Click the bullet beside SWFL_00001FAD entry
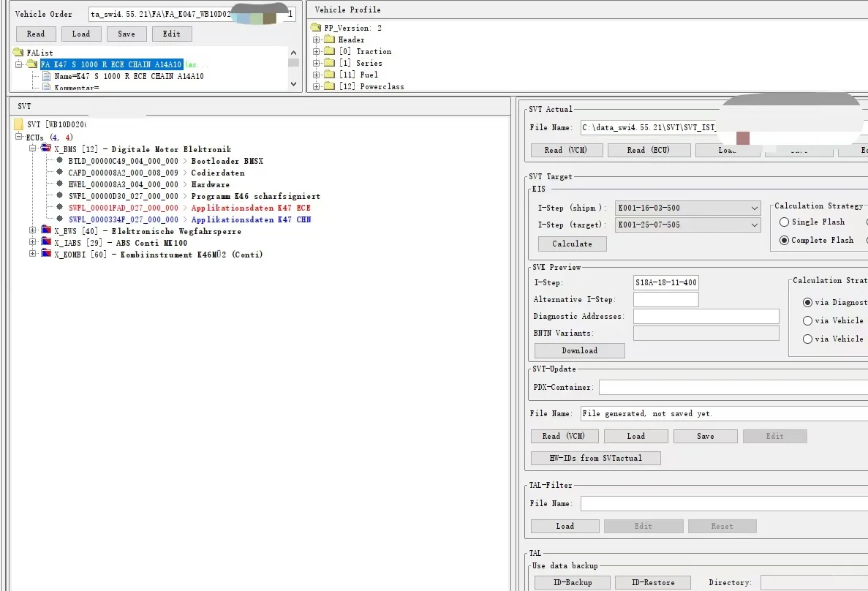The width and height of the screenshot is (868, 591). (59, 206)
